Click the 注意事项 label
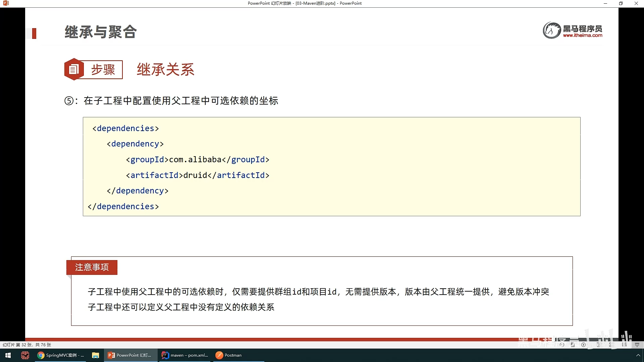Screen dimensions: 644x362 point(92,267)
